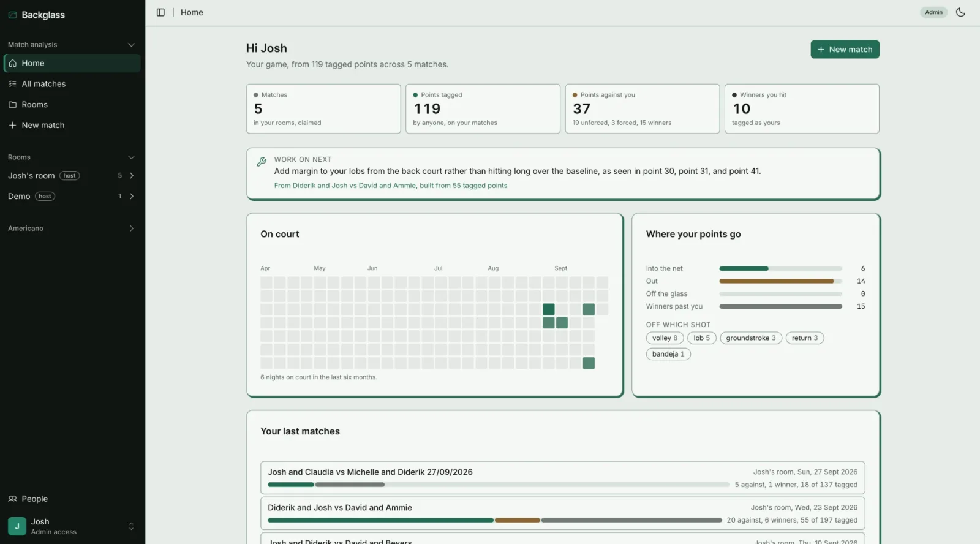The image size is (980, 544).
Task: Click the All matches list icon
Action: pyautogui.click(x=12, y=84)
